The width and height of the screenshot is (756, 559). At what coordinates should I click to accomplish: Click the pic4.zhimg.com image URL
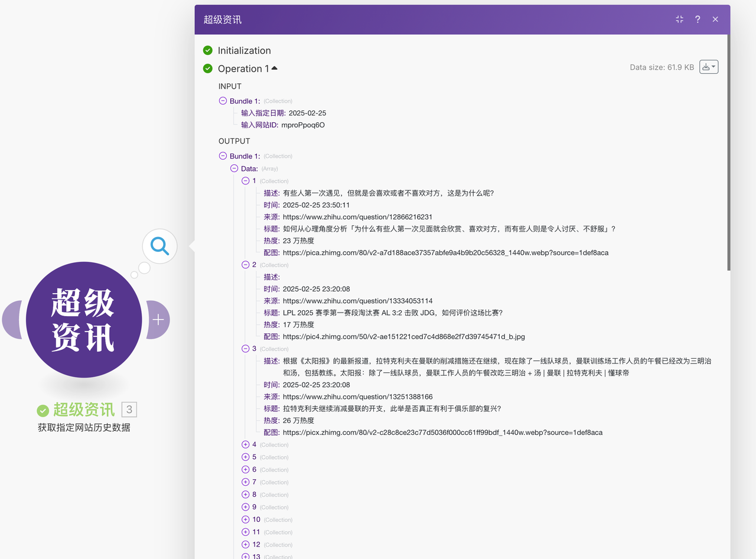403,337
